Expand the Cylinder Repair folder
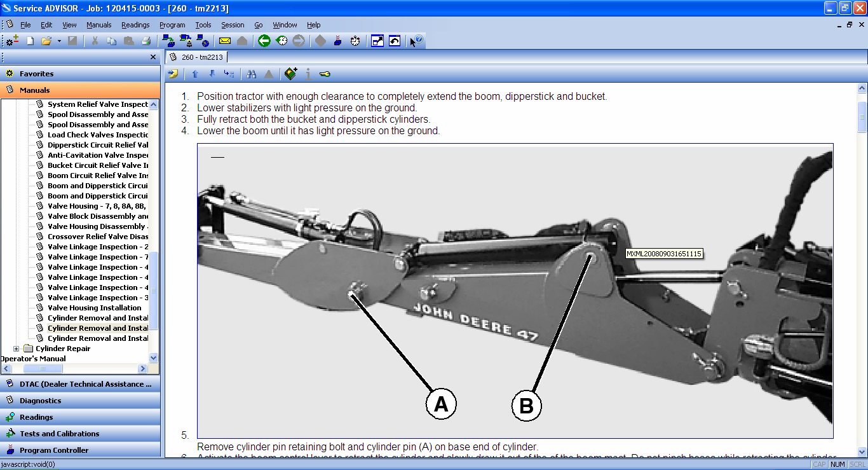 (x=17, y=349)
